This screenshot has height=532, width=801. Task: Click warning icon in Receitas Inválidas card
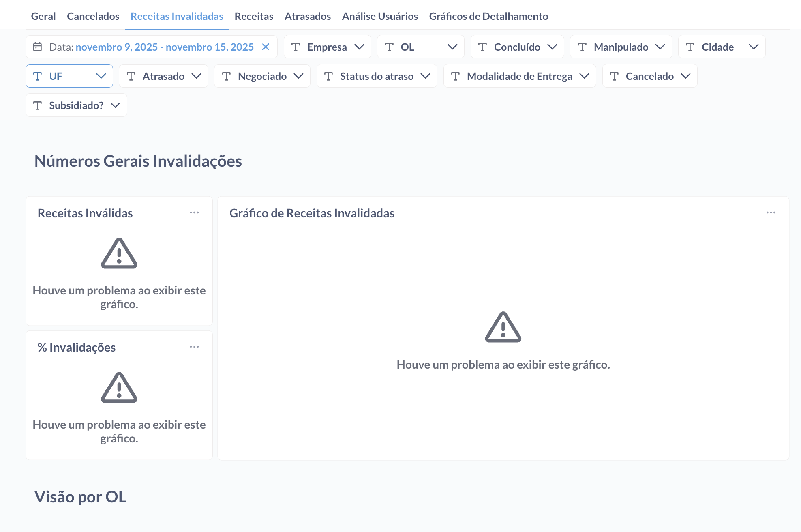[x=119, y=253]
